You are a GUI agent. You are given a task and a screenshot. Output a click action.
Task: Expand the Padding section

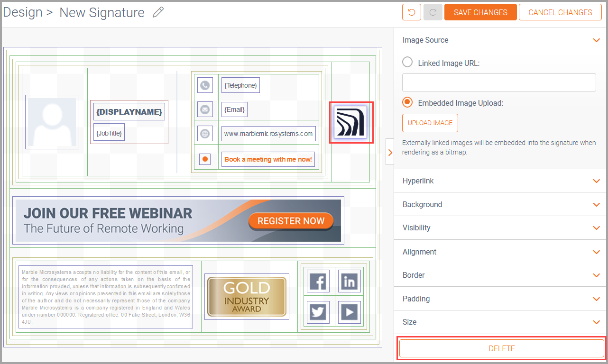click(x=499, y=299)
